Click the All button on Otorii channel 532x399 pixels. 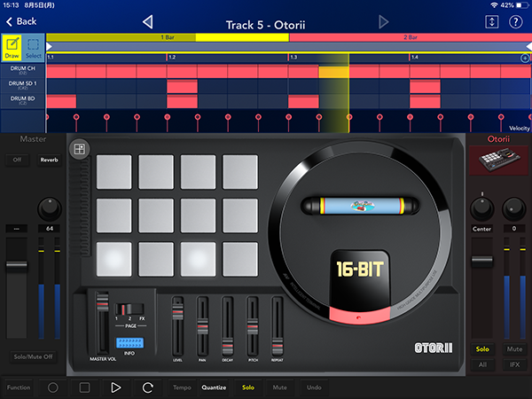coord(482,364)
